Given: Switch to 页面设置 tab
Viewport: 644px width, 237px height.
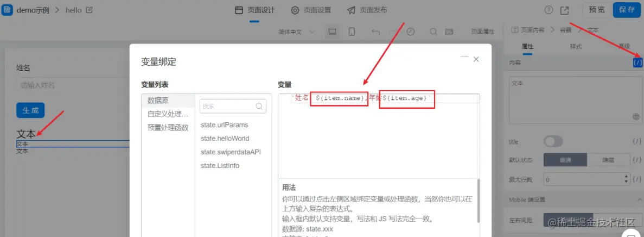Looking at the screenshot, I should pos(311,10).
